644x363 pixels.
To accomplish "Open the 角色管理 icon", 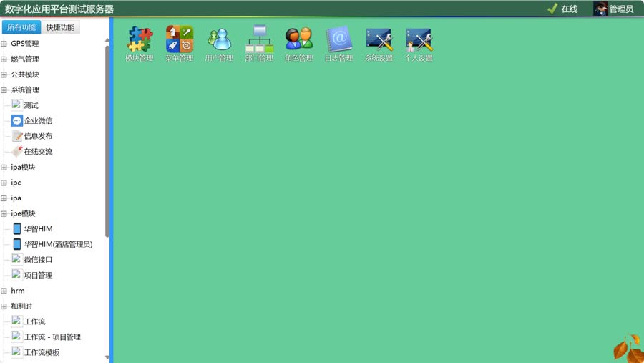I will pos(298,39).
